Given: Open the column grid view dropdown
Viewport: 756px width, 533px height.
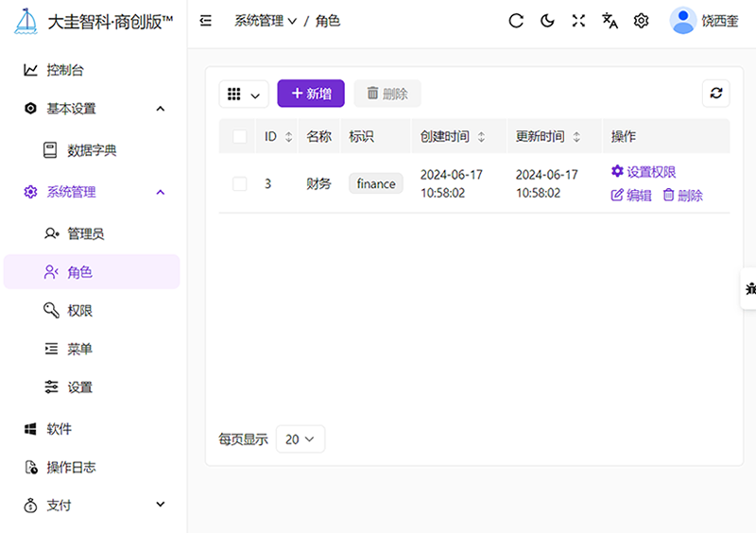Looking at the screenshot, I should pos(244,94).
